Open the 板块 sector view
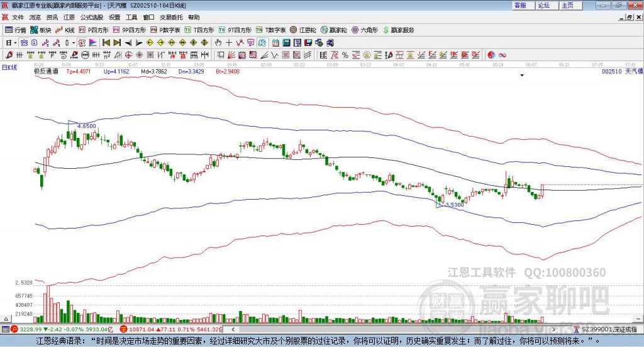The height and width of the screenshot is (347, 644). [40, 30]
